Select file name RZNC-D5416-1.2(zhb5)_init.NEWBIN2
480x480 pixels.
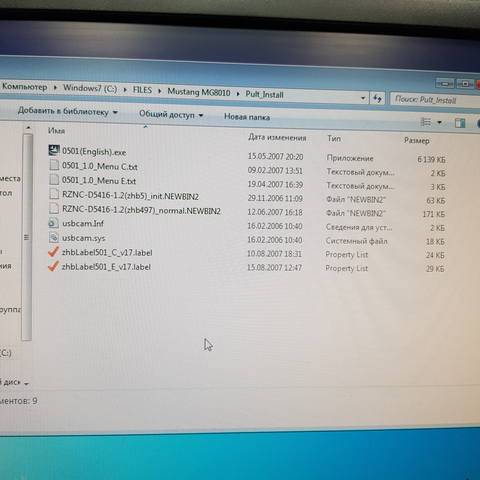point(130,196)
